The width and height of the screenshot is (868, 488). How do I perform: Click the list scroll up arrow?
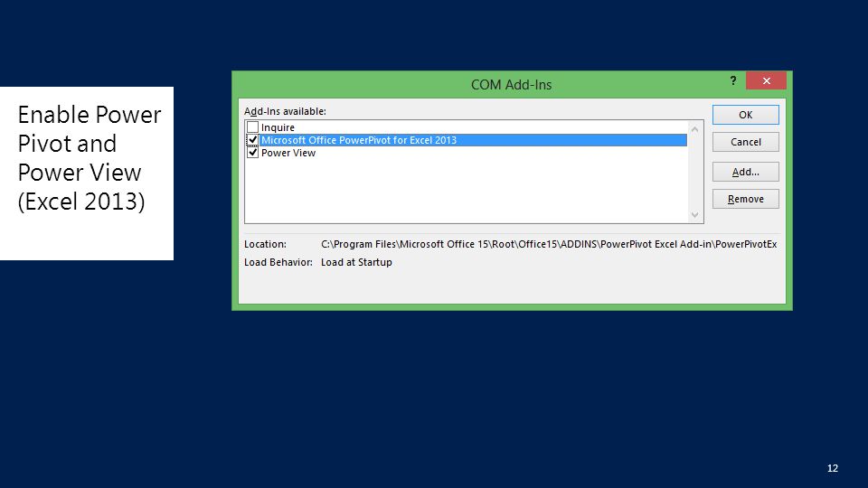pos(694,129)
